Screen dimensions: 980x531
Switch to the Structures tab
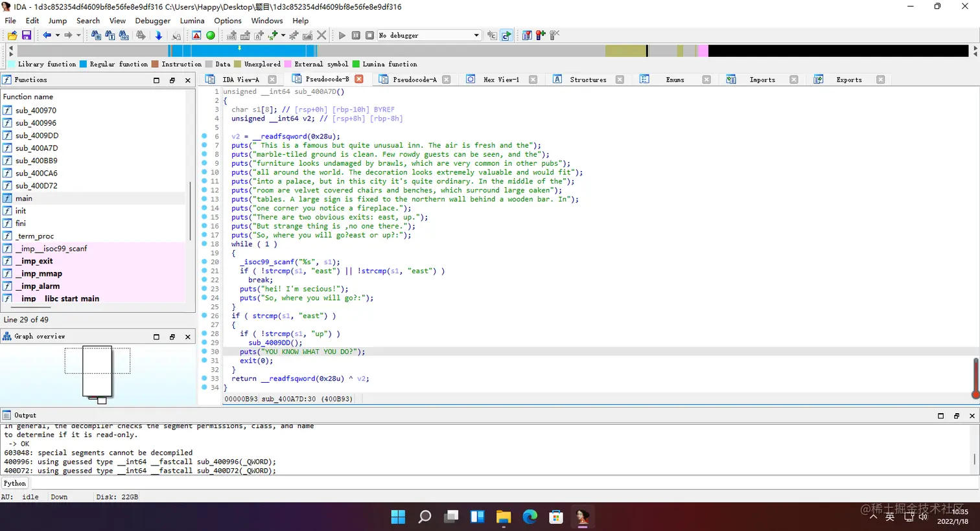pos(588,80)
